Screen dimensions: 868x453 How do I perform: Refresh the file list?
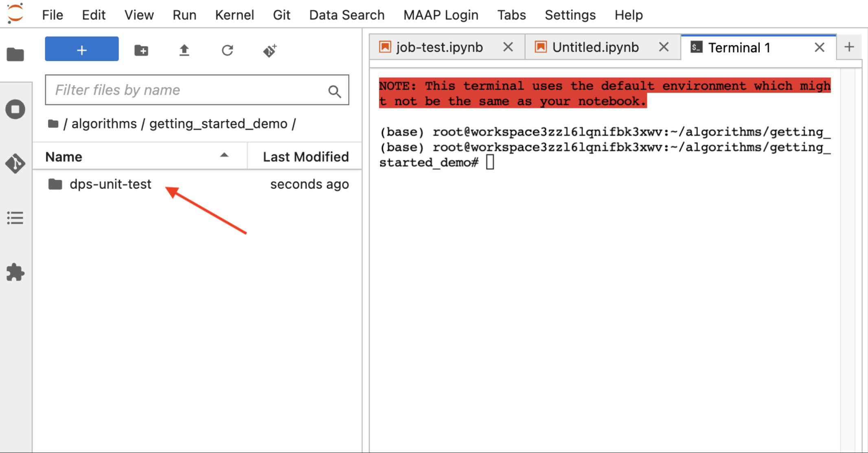click(227, 50)
